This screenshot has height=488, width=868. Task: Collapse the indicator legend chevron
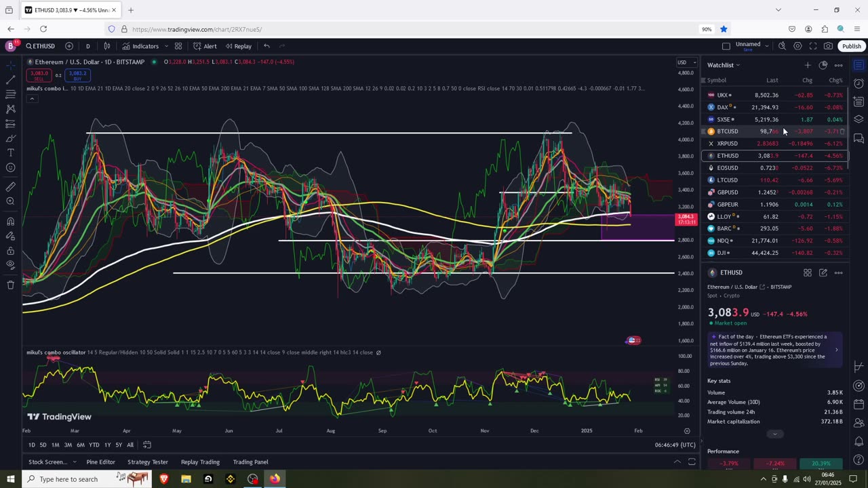click(31, 98)
